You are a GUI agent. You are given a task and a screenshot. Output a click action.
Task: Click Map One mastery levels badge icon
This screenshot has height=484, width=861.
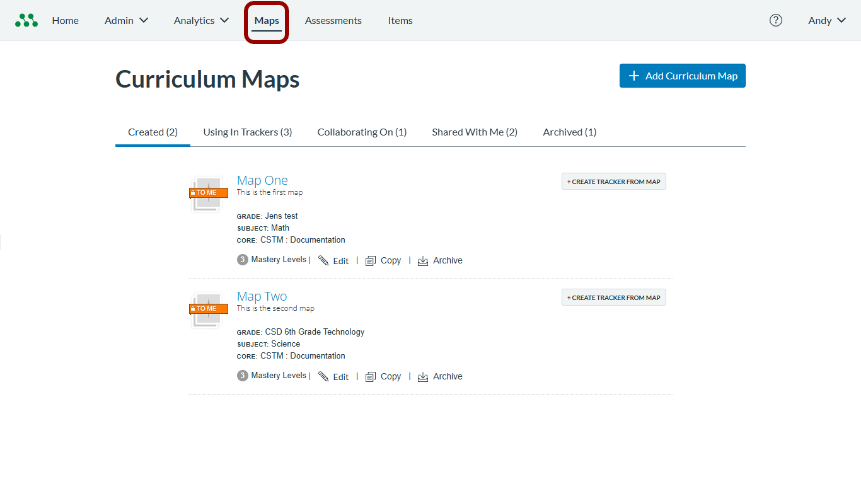(x=242, y=259)
